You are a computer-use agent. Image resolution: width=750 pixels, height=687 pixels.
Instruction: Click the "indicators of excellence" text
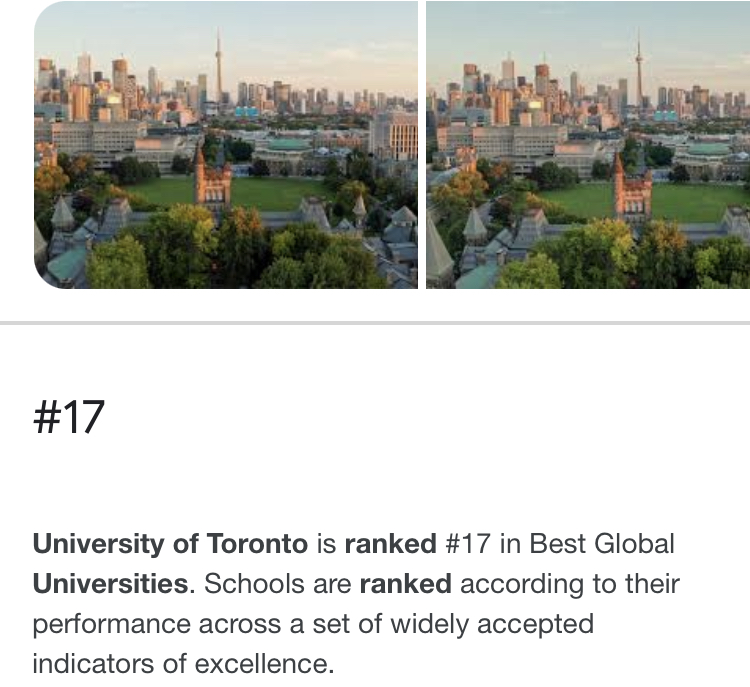click(183, 663)
